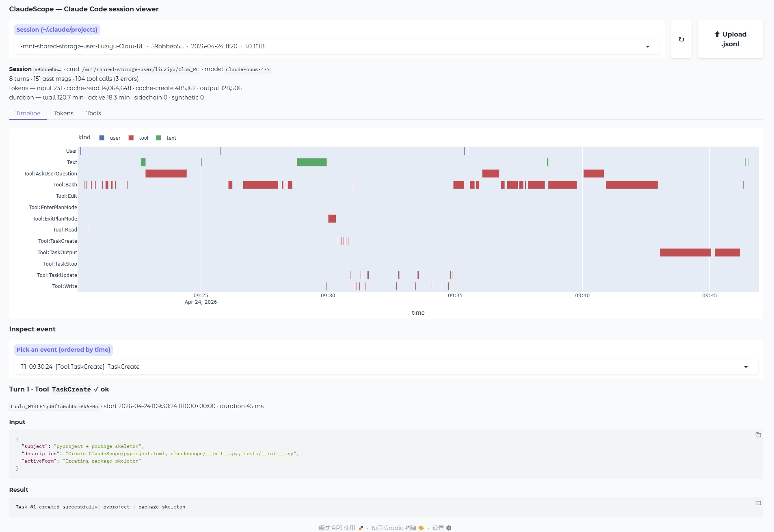Viewport: 774px width, 532px height.
Task: Copy the Input JSON using its copy icon
Action: (759, 435)
